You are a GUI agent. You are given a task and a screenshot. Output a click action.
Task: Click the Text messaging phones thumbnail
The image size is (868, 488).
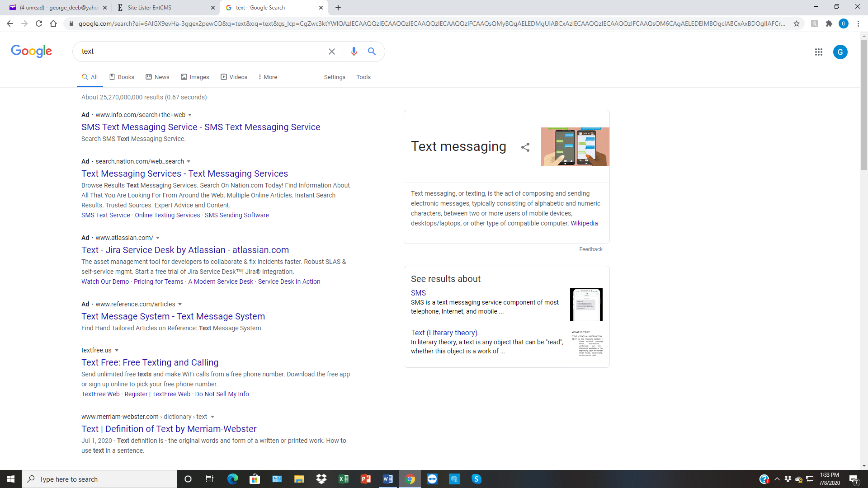(575, 146)
